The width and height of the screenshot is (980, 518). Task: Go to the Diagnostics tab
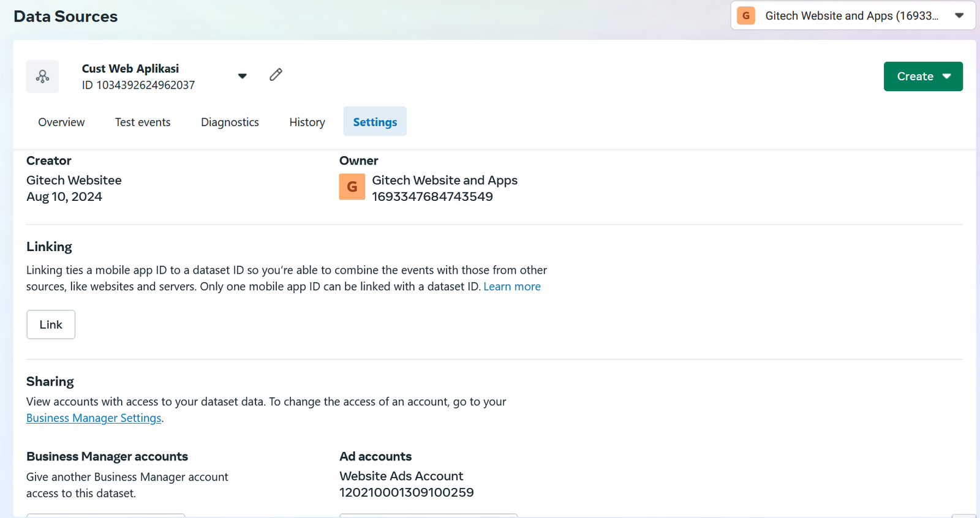pyautogui.click(x=230, y=122)
